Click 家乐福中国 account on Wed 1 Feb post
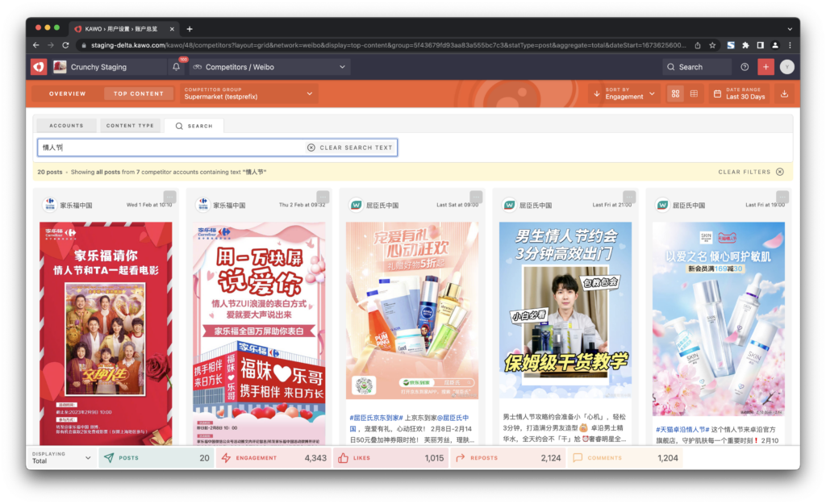 click(x=76, y=205)
